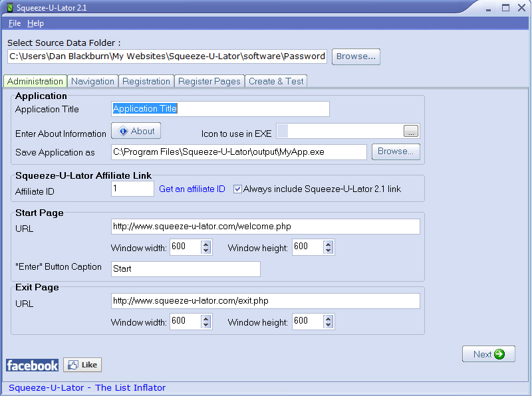
Task: Click the Exit Page URL field
Action: 265,301
